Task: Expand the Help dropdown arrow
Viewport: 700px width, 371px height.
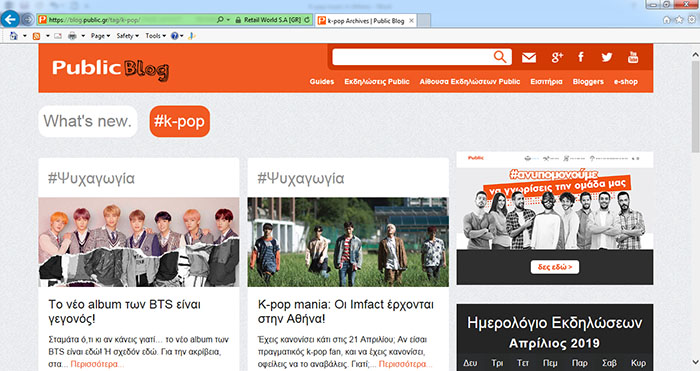Action: click(x=182, y=36)
